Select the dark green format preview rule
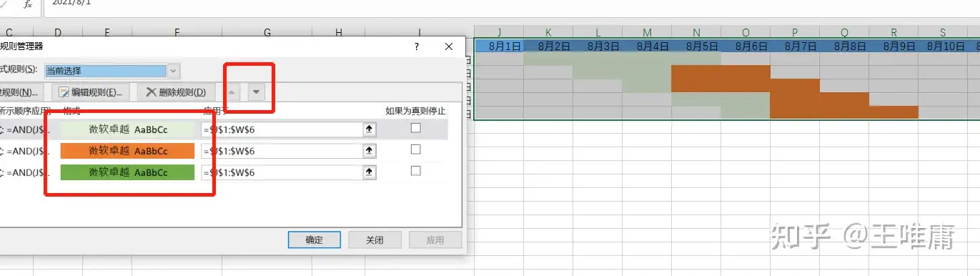Screen dimensions: 980x276 (128, 172)
